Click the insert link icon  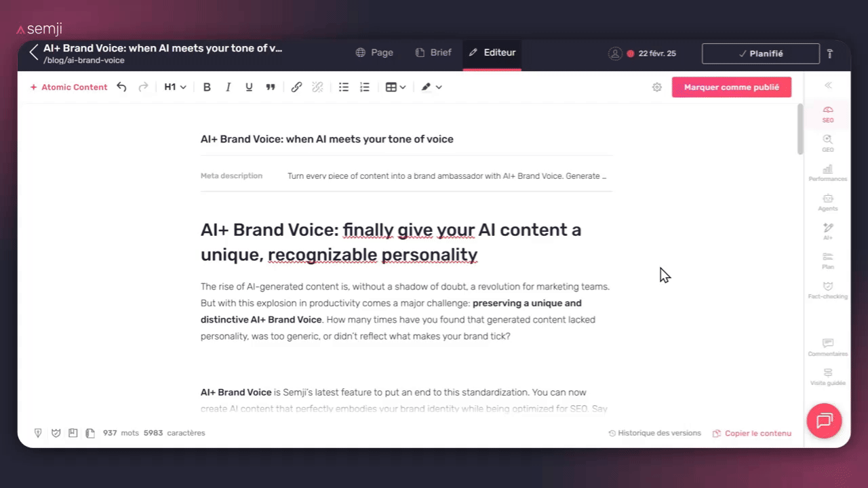(296, 87)
